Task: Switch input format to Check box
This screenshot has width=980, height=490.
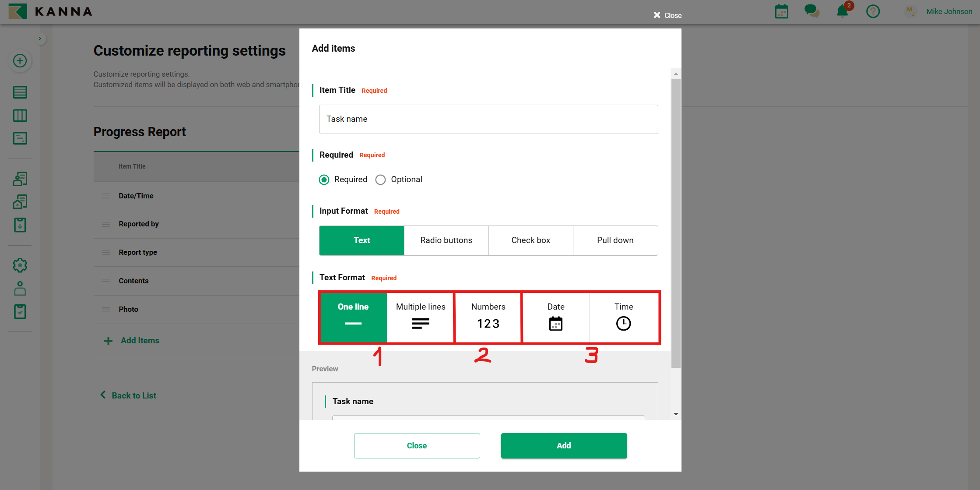Action: coord(530,240)
